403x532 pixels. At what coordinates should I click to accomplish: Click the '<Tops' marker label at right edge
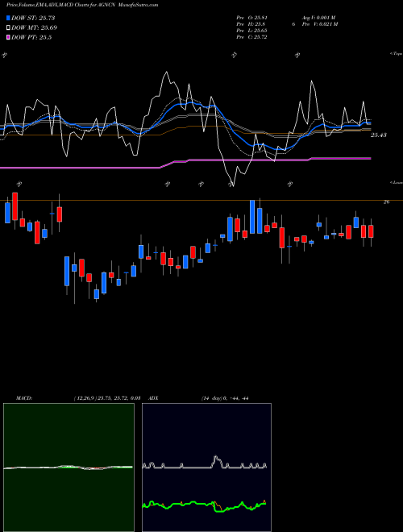[396, 54]
